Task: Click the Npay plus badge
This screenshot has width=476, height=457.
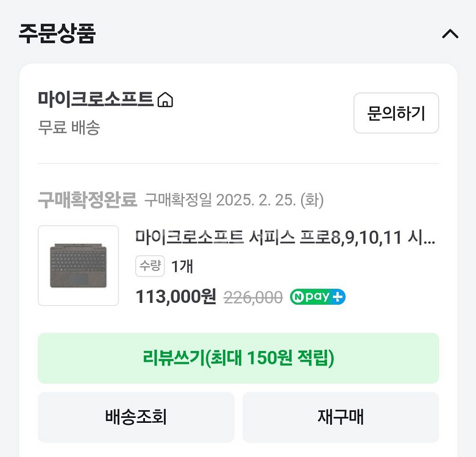Action: (318, 297)
